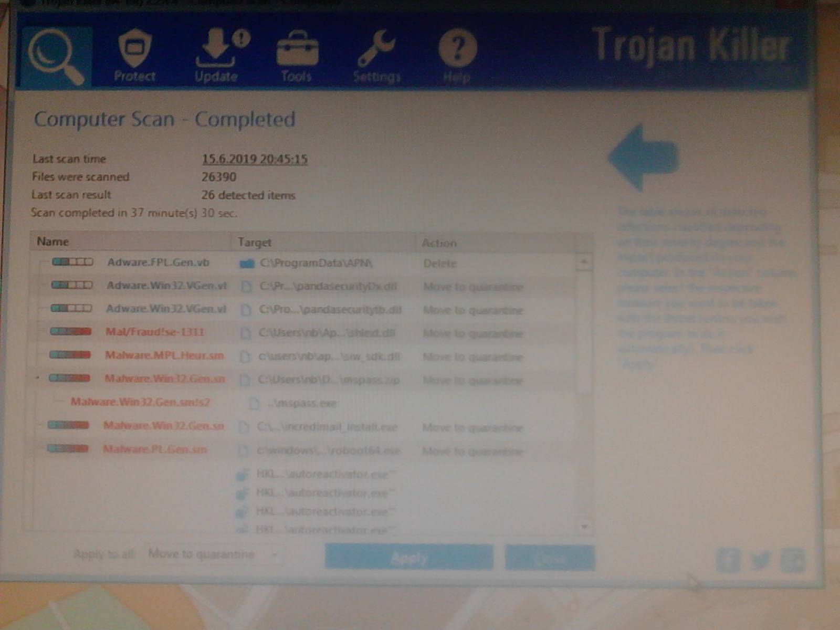Click file icon beside roboot64.exe

[243, 450]
